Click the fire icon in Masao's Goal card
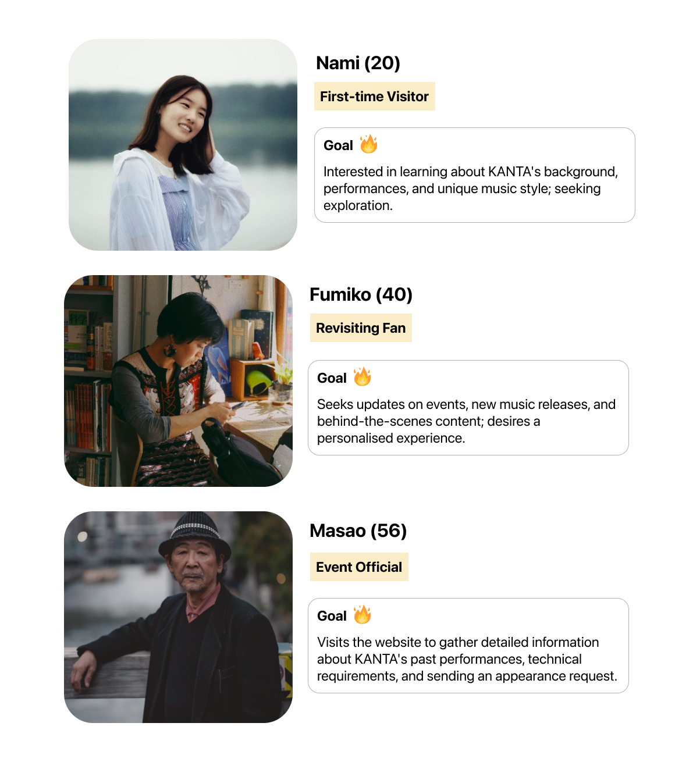The height and width of the screenshot is (762, 700). 362,614
